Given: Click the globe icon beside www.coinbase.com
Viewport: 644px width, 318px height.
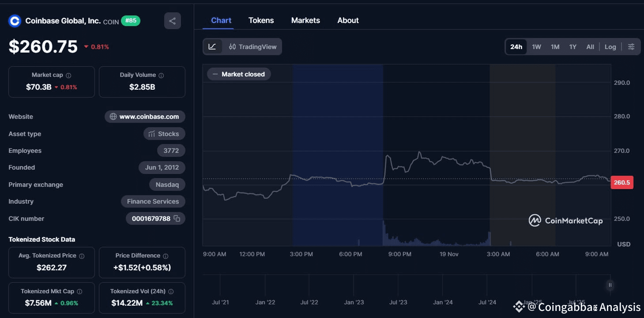Looking at the screenshot, I should click(113, 117).
